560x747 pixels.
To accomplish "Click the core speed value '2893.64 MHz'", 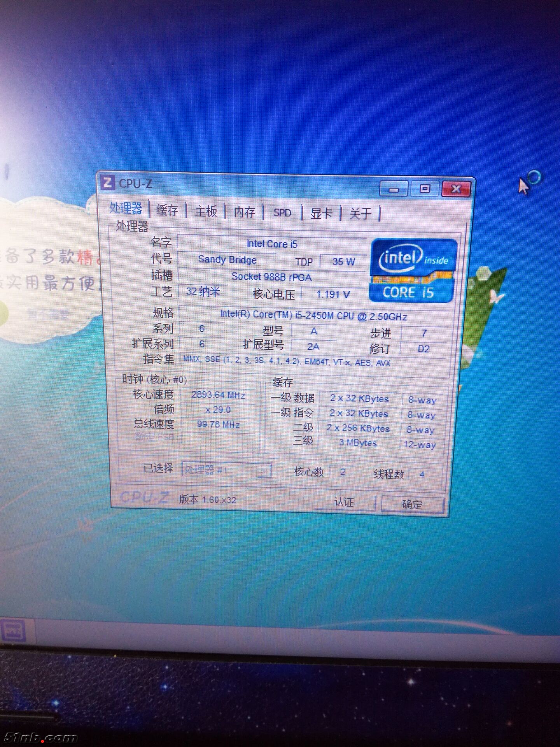I will (218, 395).
